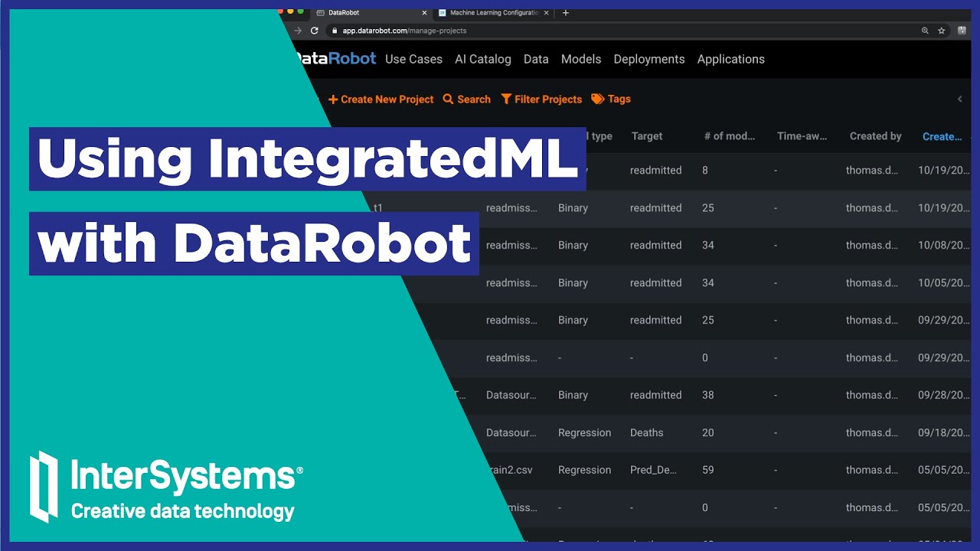980x551 pixels.
Task: Open the Use Cases menu
Action: [x=413, y=59]
